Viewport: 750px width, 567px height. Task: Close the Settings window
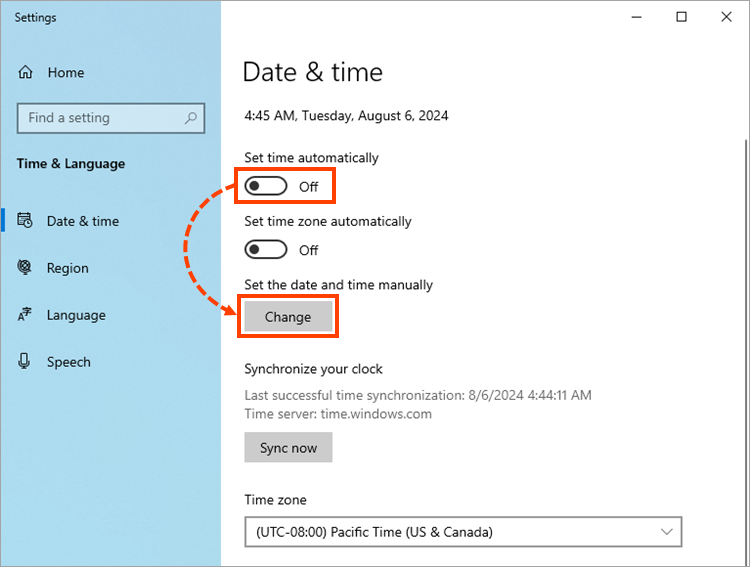point(726,17)
